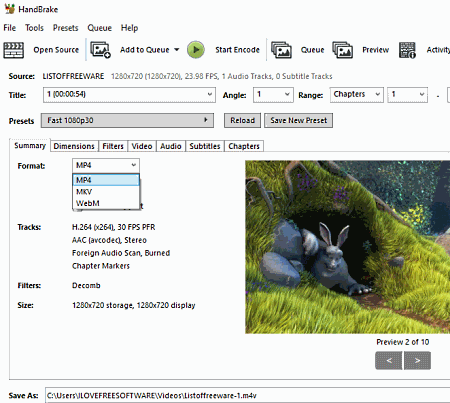Click the Reload button
The image size is (450, 403).
tap(242, 121)
